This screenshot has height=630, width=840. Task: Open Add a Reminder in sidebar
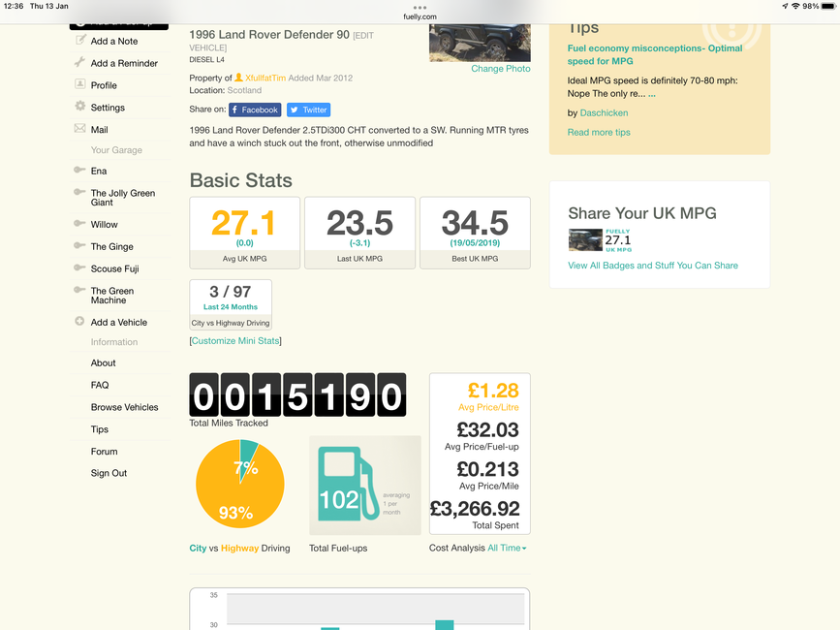pos(124,63)
